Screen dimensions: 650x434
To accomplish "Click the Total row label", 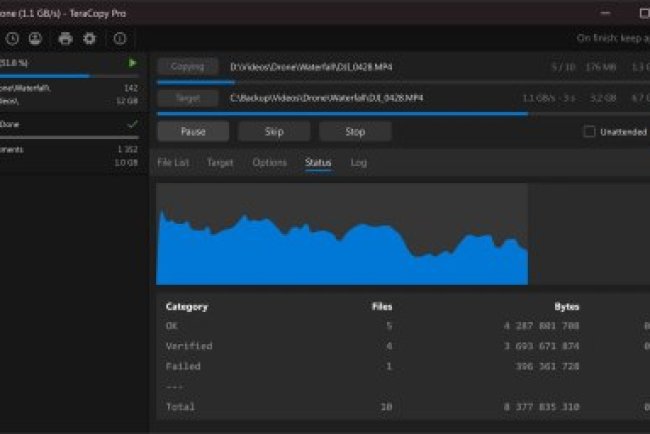I will coord(180,407).
